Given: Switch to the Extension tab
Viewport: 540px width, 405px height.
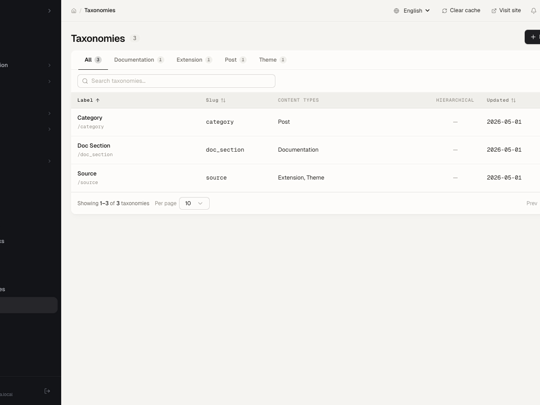Looking at the screenshot, I should point(194,60).
